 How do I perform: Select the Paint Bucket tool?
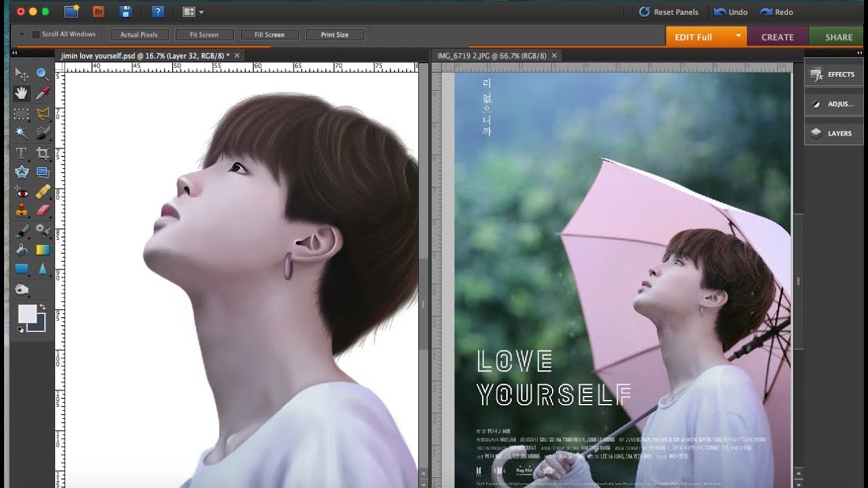pyautogui.click(x=22, y=250)
